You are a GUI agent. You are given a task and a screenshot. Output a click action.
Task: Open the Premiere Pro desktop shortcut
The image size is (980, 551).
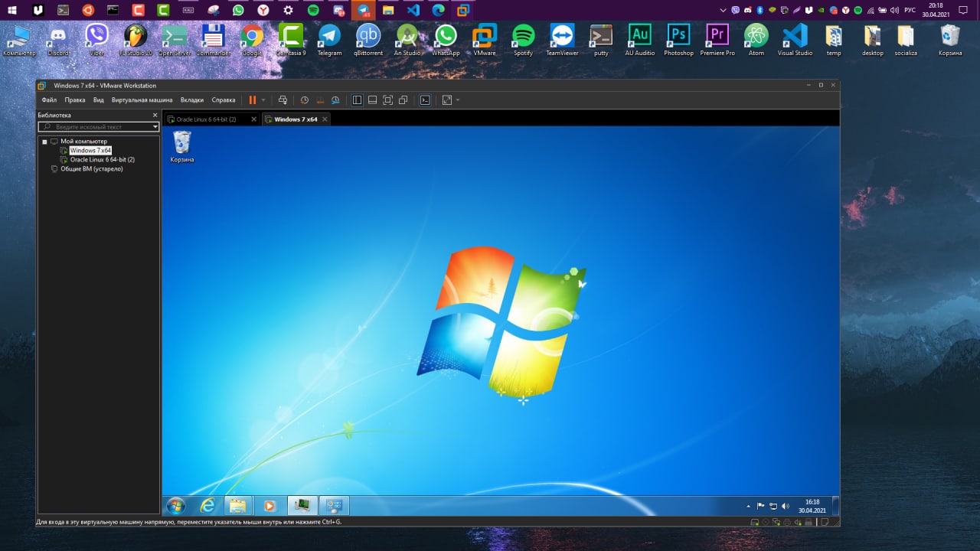pyautogui.click(x=717, y=40)
